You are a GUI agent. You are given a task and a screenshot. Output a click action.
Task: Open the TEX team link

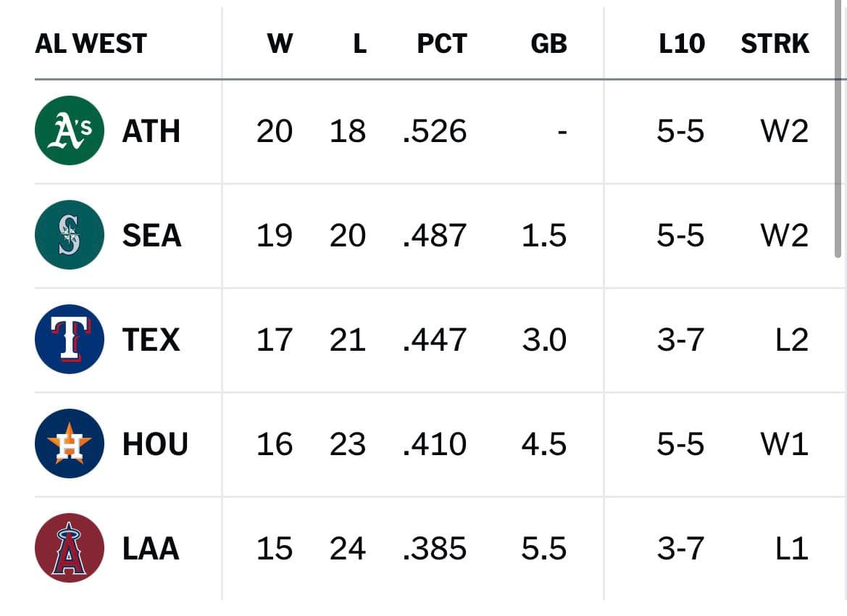(x=151, y=340)
